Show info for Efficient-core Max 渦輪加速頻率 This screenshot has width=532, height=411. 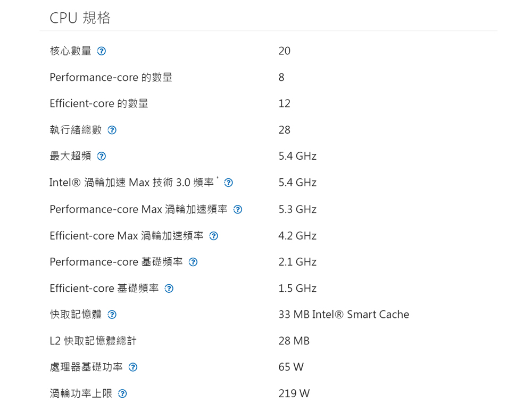(213, 236)
